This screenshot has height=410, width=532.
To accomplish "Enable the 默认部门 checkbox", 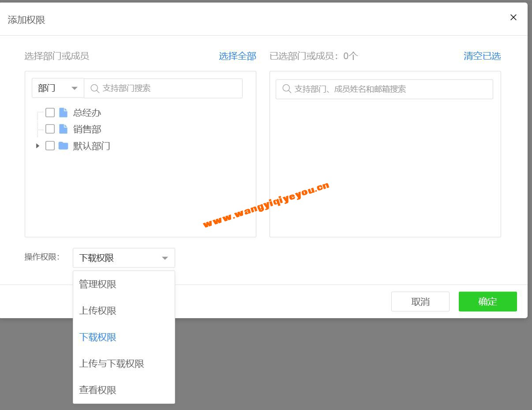I will pos(50,146).
